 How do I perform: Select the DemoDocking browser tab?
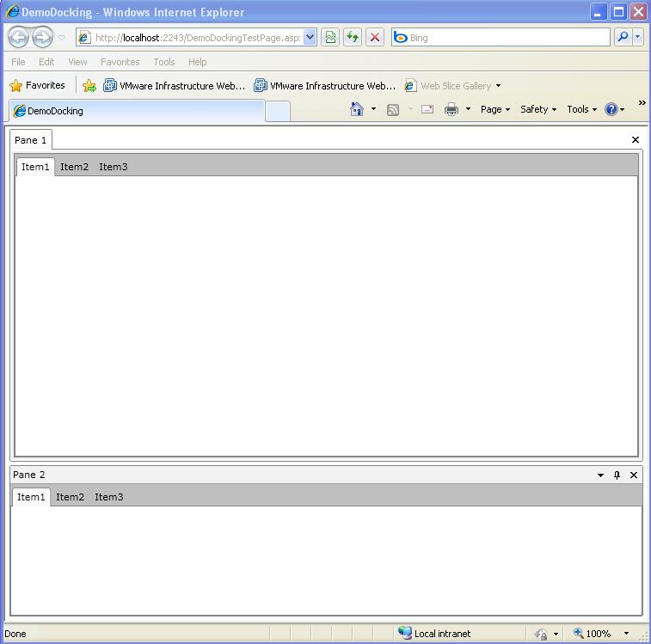click(137, 111)
